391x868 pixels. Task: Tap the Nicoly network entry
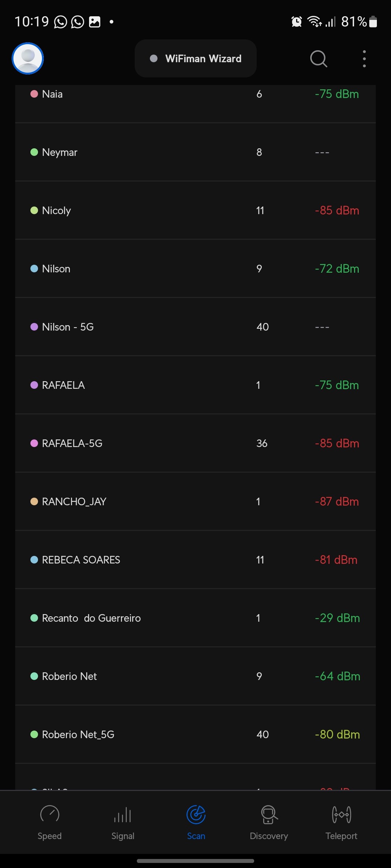coord(195,210)
